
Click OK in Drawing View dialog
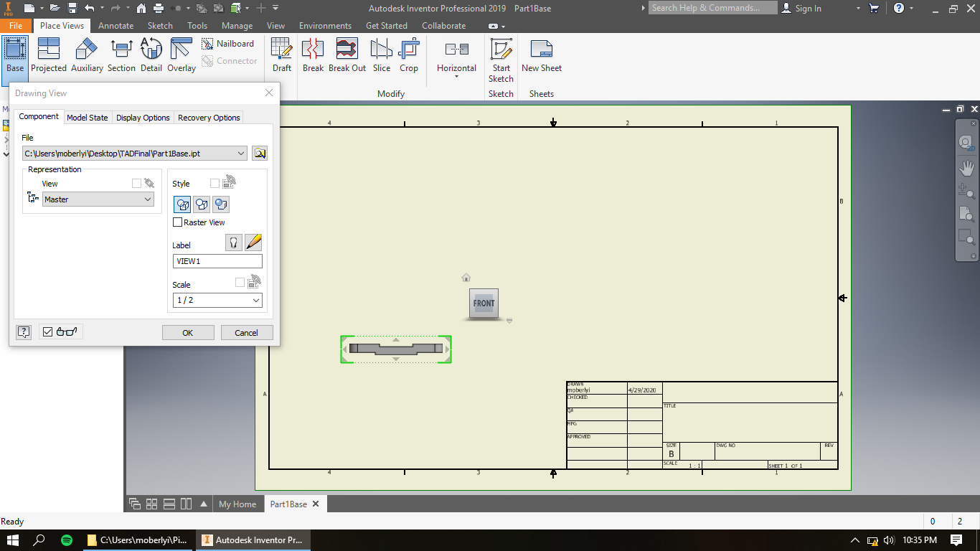(x=188, y=332)
